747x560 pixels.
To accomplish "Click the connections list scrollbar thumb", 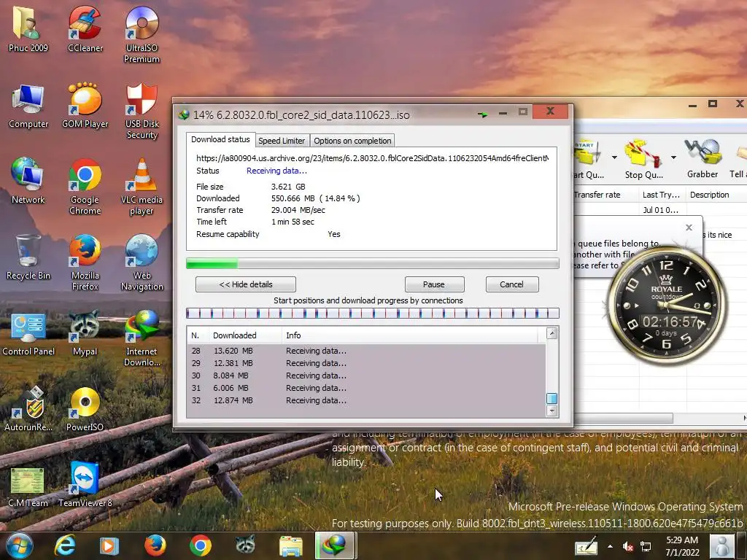I will click(551, 398).
